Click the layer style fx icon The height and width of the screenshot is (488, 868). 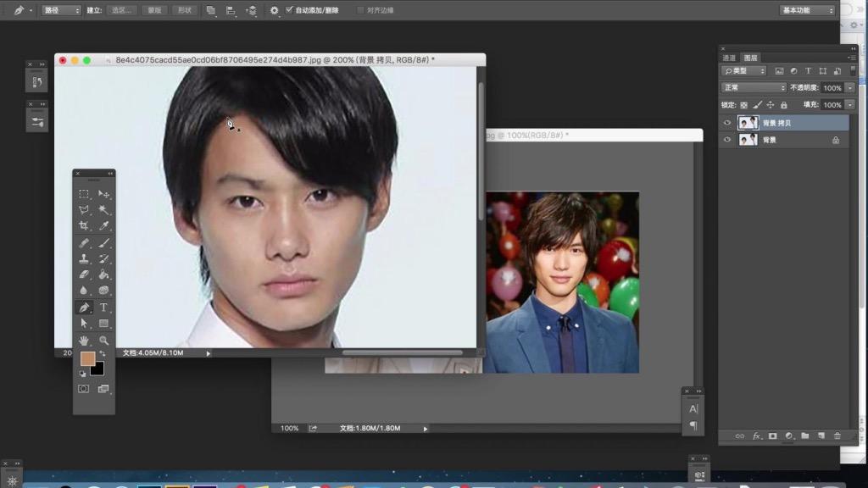756,436
